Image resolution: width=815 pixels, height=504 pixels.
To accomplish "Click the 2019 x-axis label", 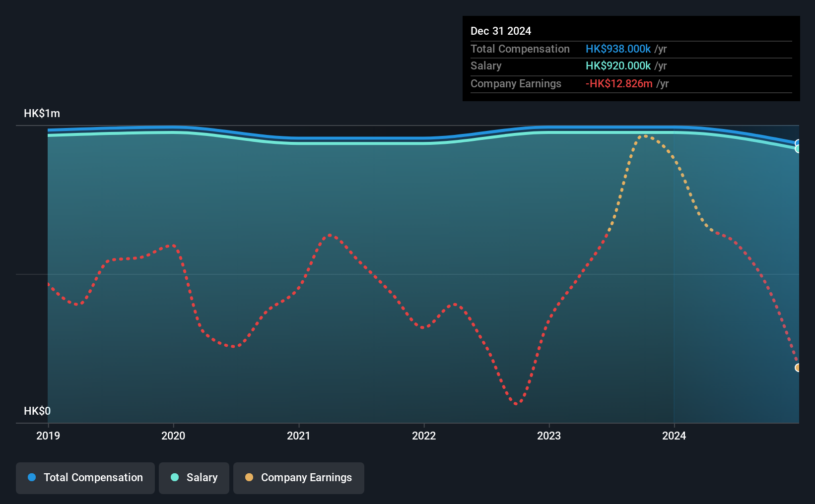I will [48, 436].
